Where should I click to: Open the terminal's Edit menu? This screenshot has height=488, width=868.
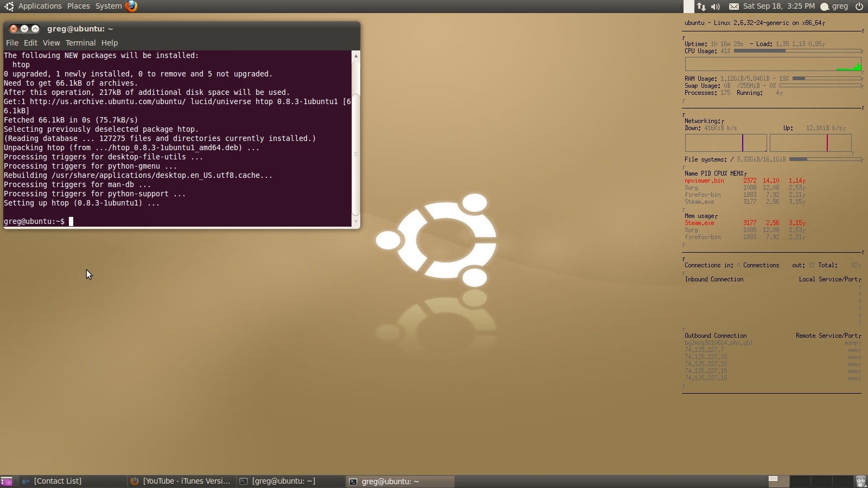(x=31, y=43)
